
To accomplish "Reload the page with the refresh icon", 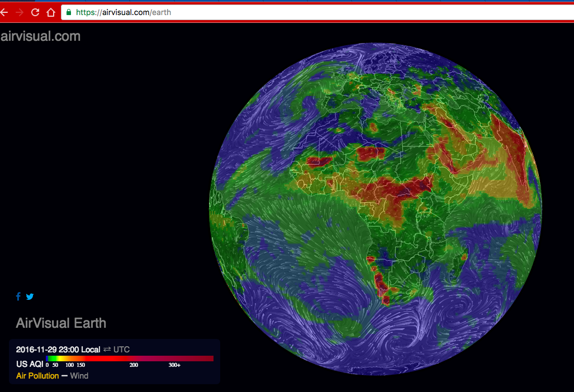I will 35,12.
